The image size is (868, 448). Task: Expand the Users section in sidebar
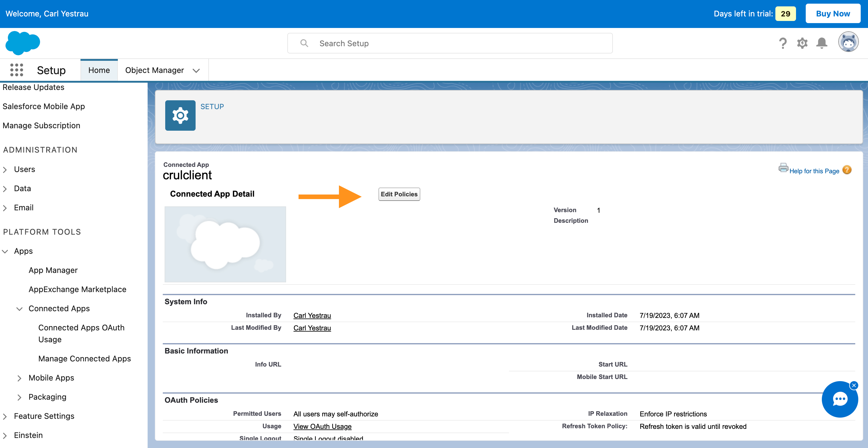click(6, 169)
